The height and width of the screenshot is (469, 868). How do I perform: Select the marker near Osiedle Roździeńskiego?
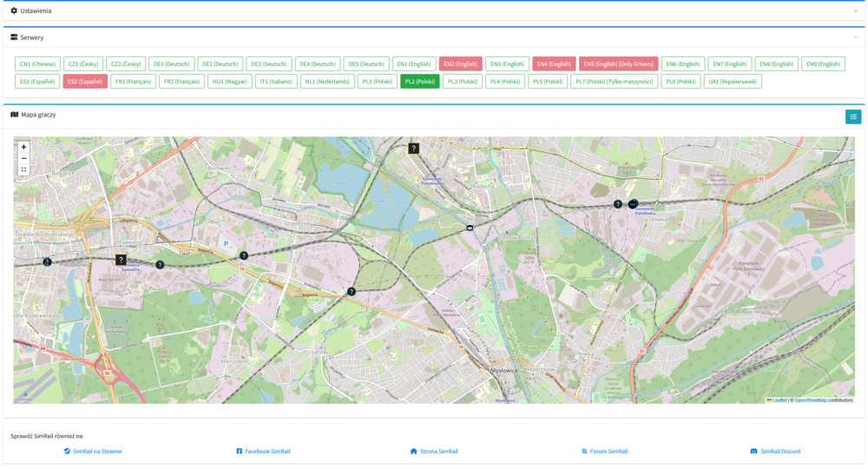pos(47,262)
